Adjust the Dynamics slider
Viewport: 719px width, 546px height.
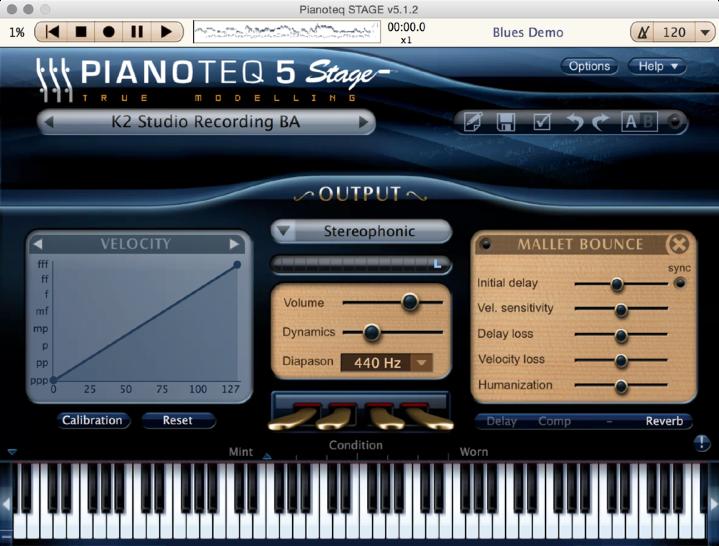(x=372, y=332)
